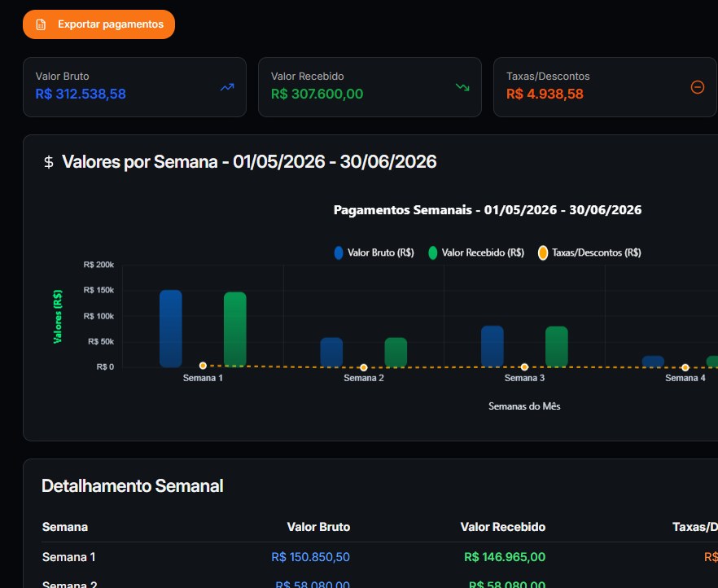
Task: Click the blue Semana 3 Valor Bruto bar
Action: 493,346
